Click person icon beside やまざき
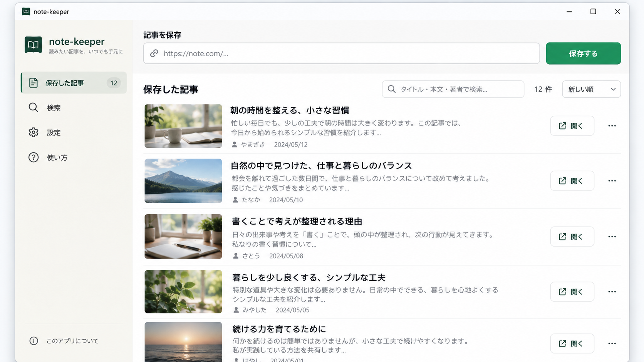Image resolution: width=644 pixels, height=362 pixels. click(x=235, y=145)
